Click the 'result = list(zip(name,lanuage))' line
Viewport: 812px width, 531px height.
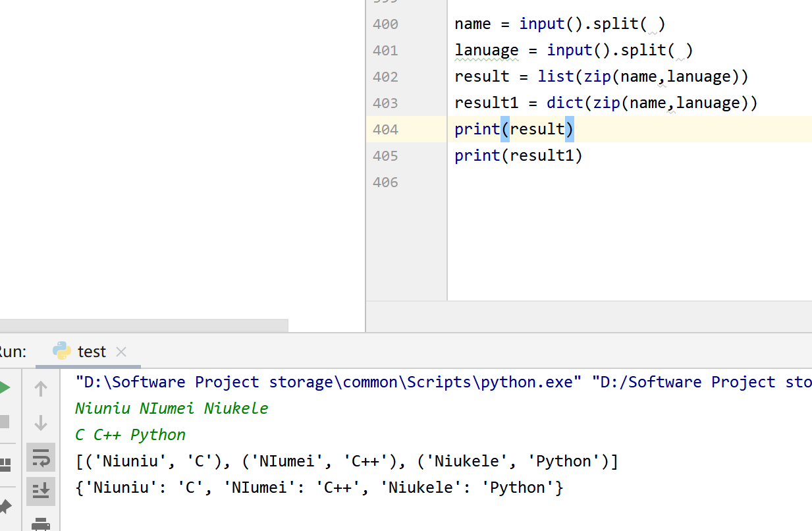tap(601, 77)
